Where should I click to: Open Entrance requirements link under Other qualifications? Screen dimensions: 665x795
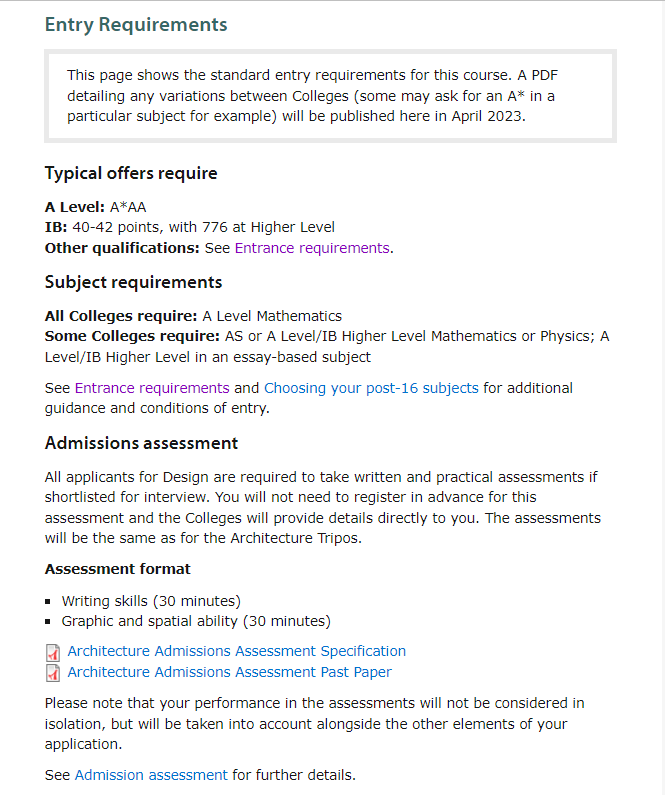click(x=311, y=248)
